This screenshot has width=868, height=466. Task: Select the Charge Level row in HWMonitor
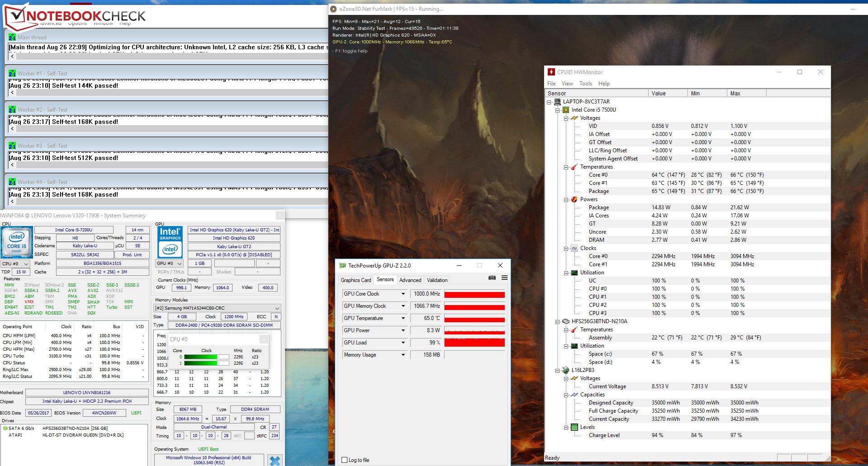[x=688, y=435]
